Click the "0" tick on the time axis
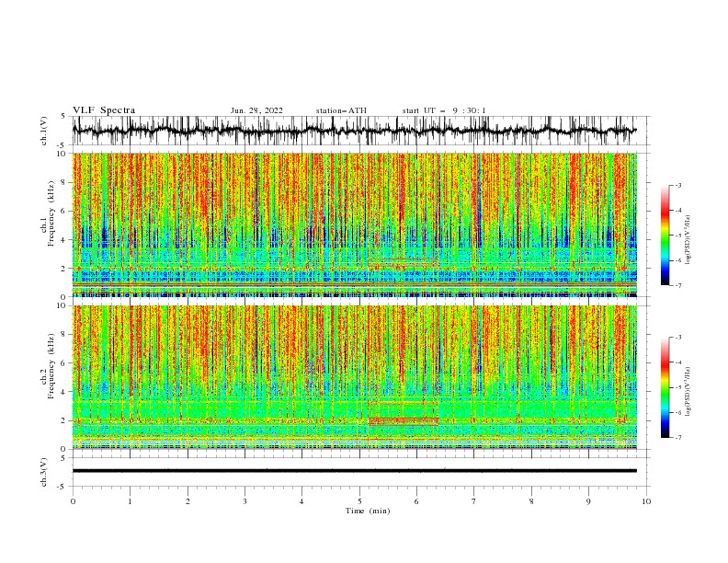Image resolution: width=728 pixels, height=563 pixels. point(73,501)
